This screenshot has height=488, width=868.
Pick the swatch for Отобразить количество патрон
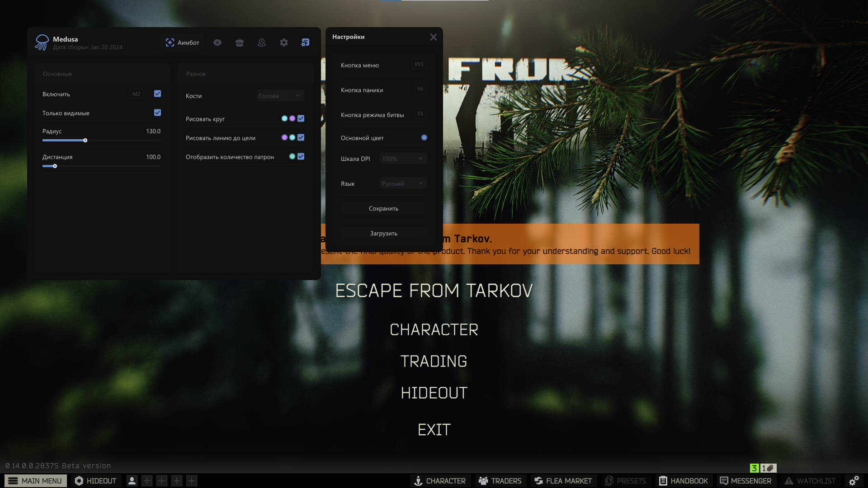point(292,156)
